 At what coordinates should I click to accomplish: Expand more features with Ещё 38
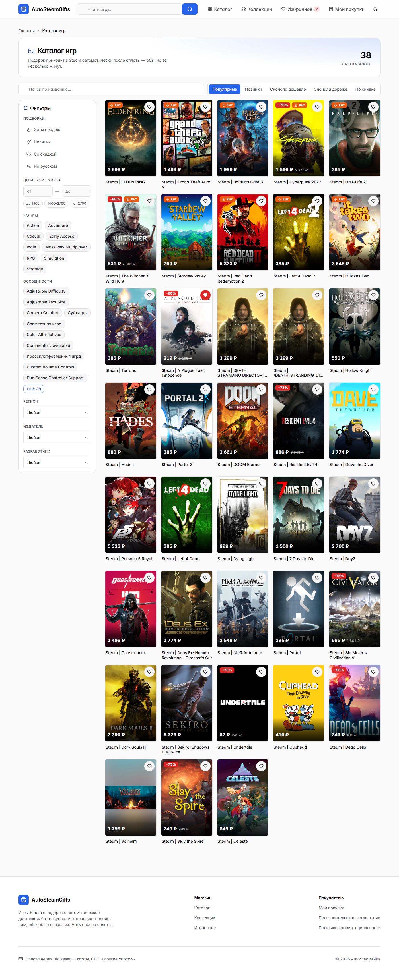pos(34,389)
